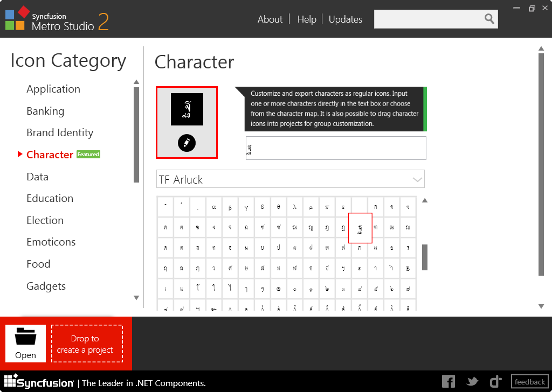Select the alpha (α) character cell
This screenshot has width=552, height=392.
point(213,207)
